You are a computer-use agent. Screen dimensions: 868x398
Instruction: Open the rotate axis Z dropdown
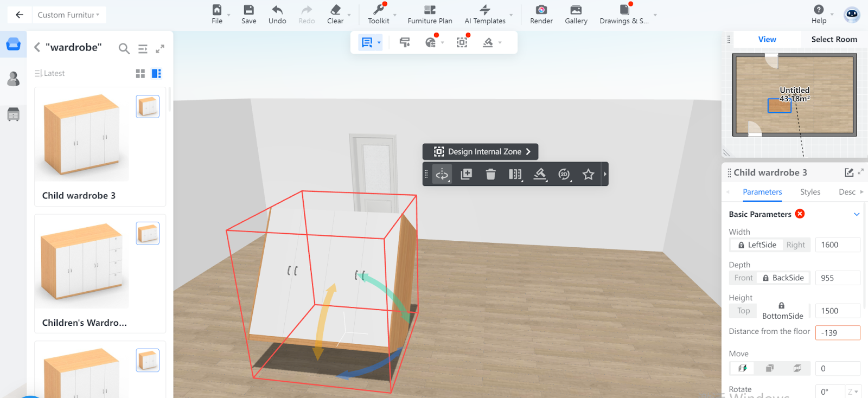[853, 391]
